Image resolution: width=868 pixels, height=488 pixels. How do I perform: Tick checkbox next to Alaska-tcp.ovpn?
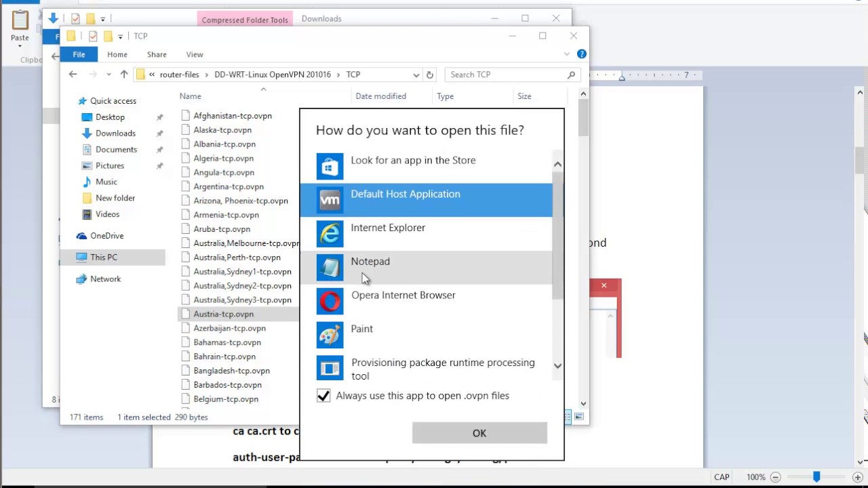pyautogui.click(x=185, y=130)
